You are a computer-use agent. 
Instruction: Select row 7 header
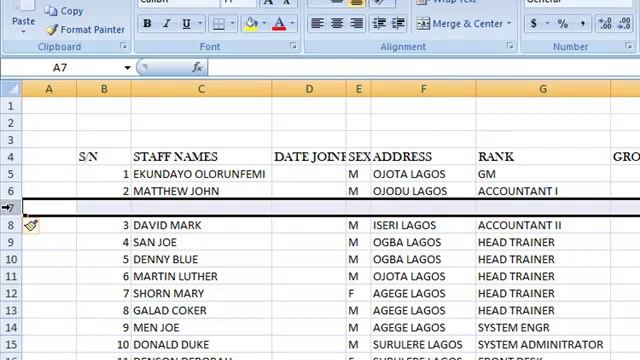pyautogui.click(x=11, y=208)
